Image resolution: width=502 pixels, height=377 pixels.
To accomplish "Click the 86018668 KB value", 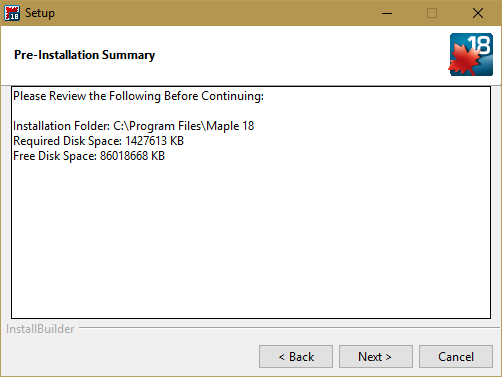I will coord(132,156).
